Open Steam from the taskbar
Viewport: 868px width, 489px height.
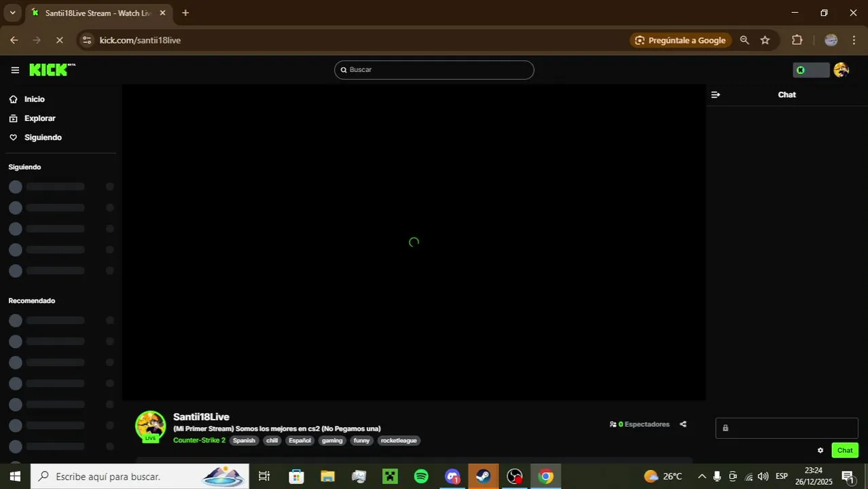tap(484, 476)
